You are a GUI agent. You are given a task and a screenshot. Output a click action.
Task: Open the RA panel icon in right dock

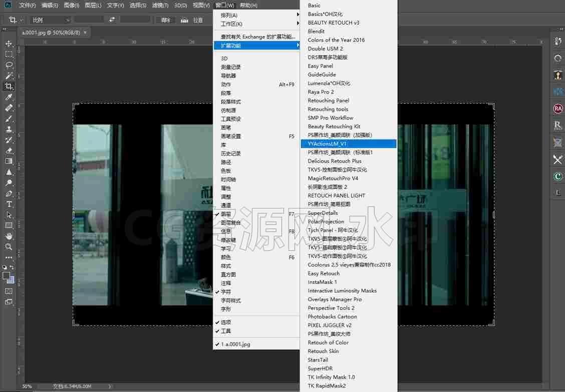[558, 109]
